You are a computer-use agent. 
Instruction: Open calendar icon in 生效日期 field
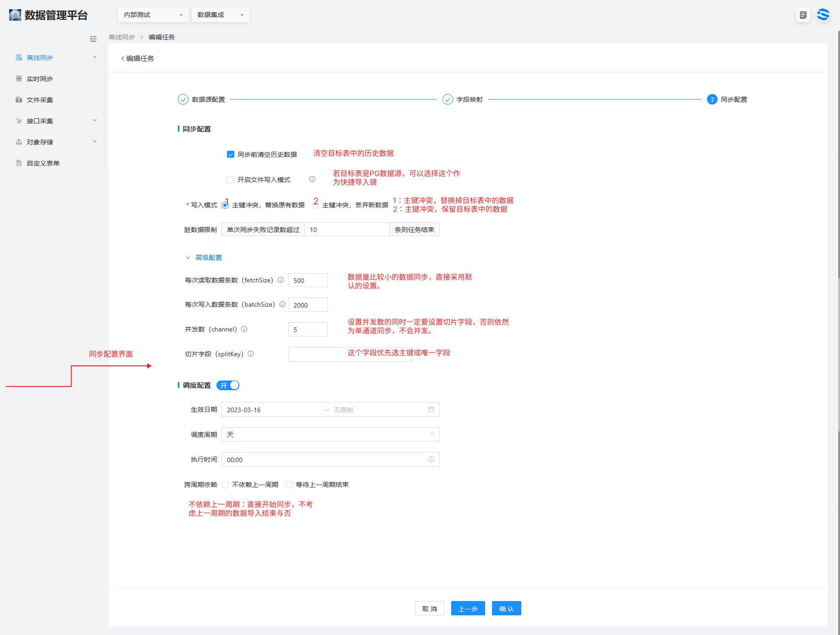431,409
